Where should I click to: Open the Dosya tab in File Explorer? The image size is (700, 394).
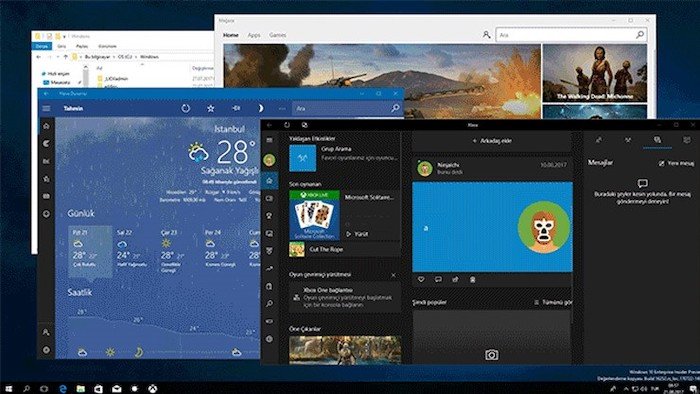42,46
